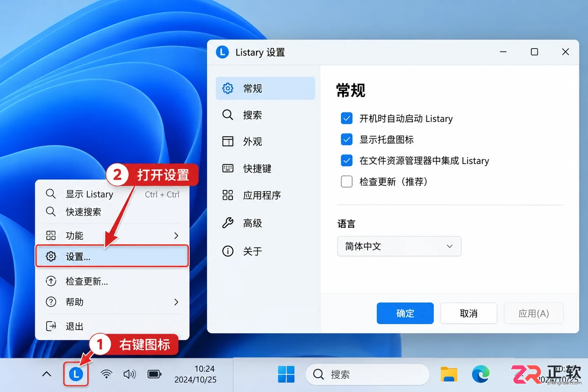Enable 检查更新（推荐） checkbox

point(347,181)
